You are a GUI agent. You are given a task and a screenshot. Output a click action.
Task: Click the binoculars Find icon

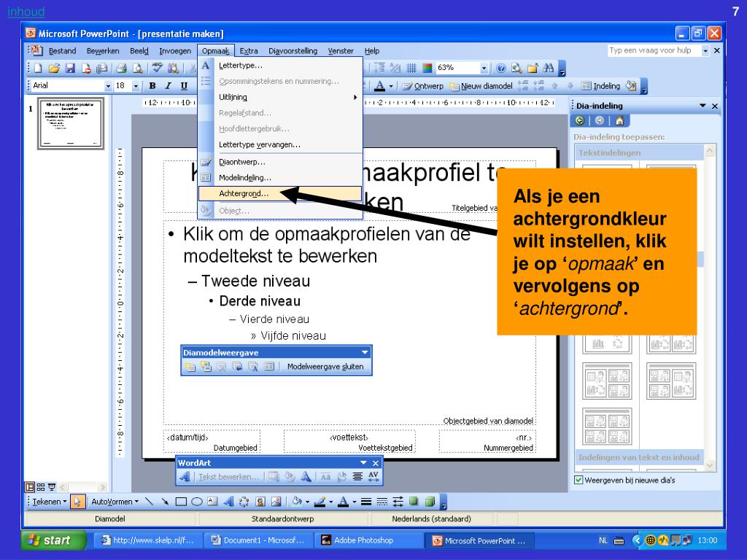coord(549,68)
